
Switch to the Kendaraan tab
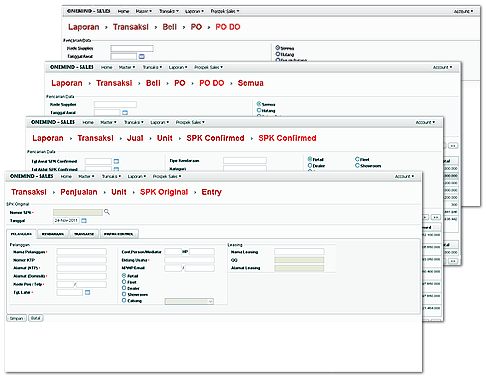click(x=53, y=234)
